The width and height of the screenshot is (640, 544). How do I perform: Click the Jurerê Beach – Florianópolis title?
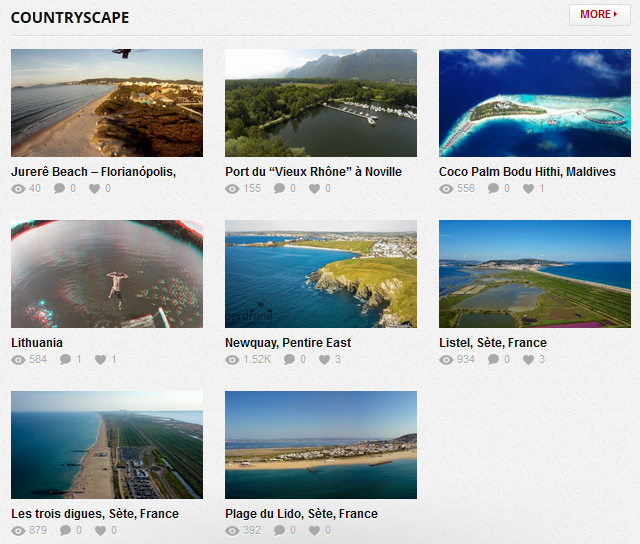(93, 172)
